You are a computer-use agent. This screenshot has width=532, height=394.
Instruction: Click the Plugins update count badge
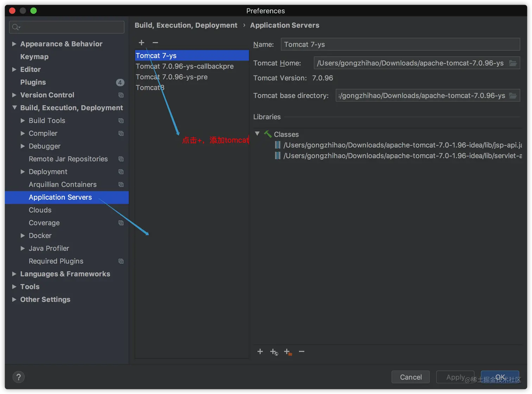point(120,82)
